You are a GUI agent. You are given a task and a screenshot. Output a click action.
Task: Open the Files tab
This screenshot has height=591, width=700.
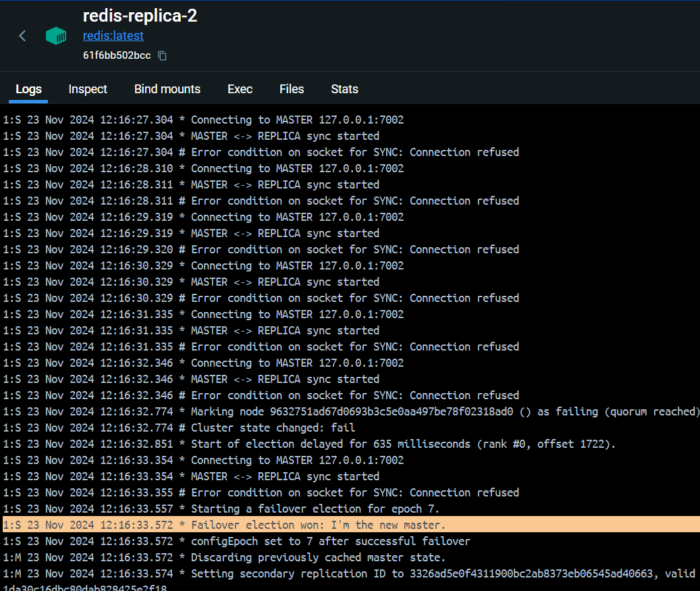pyautogui.click(x=292, y=89)
